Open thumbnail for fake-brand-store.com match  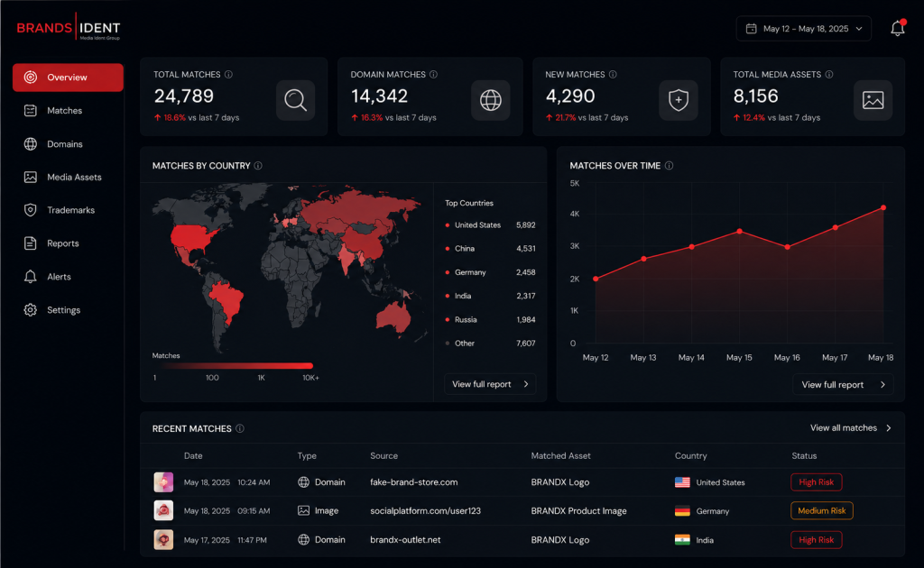pyautogui.click(x=163, y=482)
